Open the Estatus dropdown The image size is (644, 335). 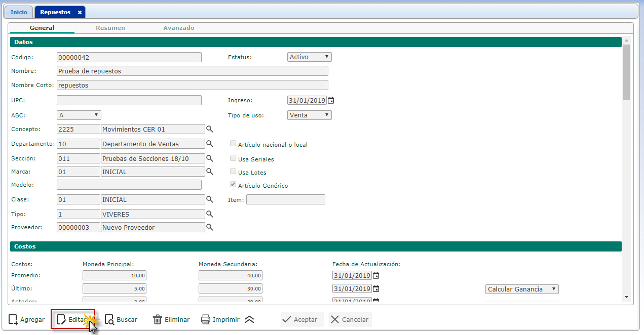click(309, 57)
